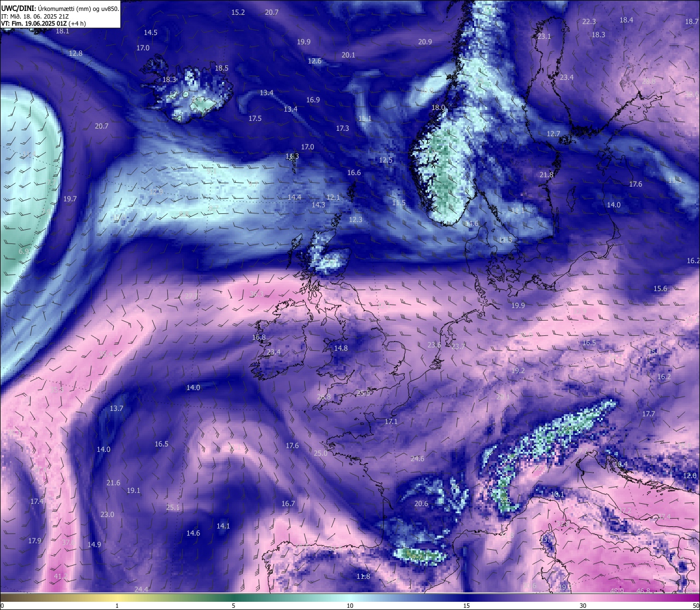Click the VT valid time line
700x610 pixels.
coord(44,24)
